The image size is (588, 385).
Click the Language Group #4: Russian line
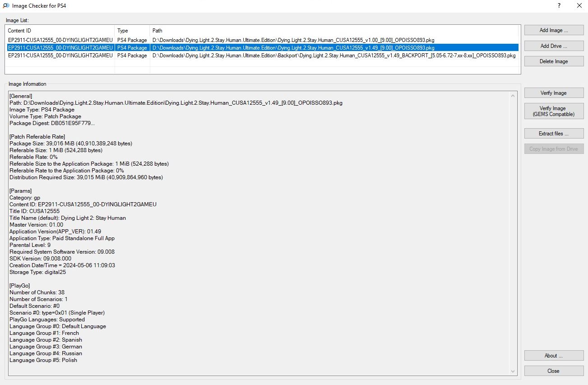[x=46, y=353]
